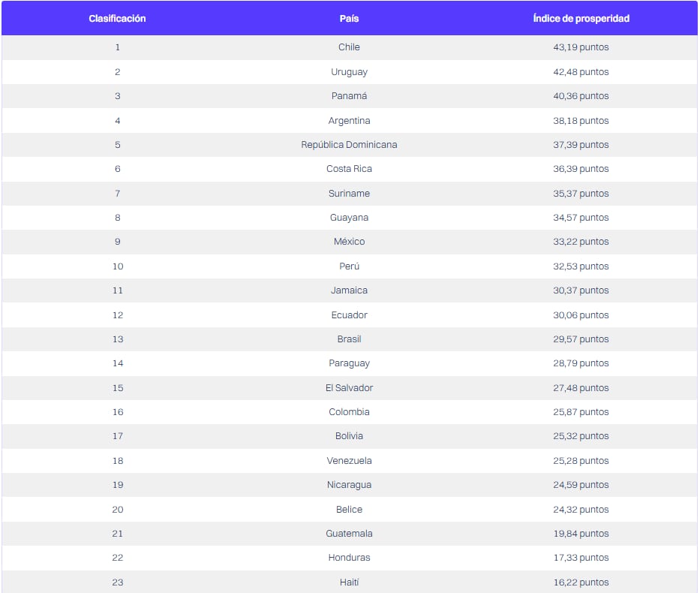The width and height of the screenshot is (700, 593).
Task: Select the Jamaica table cell
Action: (x=349, y=290)
